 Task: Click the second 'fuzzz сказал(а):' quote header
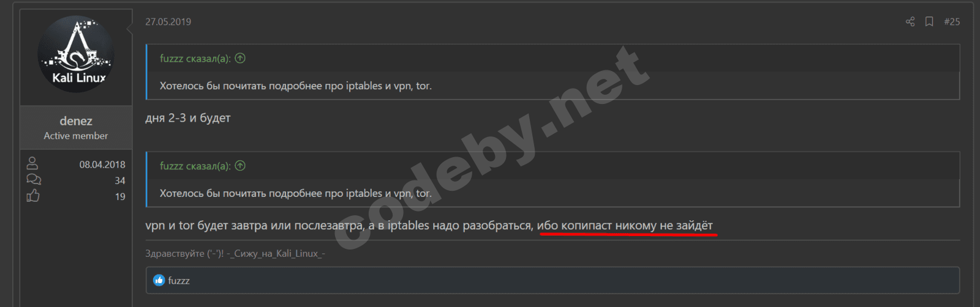tap(195, 166)
